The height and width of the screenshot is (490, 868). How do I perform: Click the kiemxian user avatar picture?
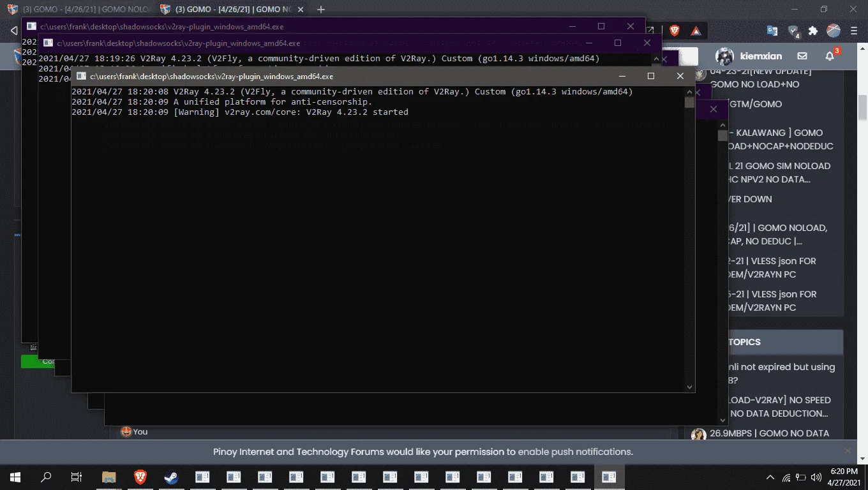point(724,56)
